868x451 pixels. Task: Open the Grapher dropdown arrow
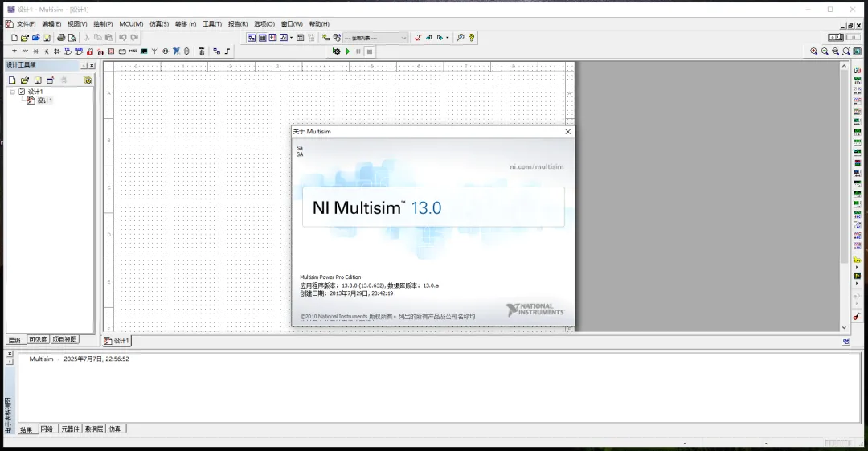pyautogui.click(x=291, y=38)
